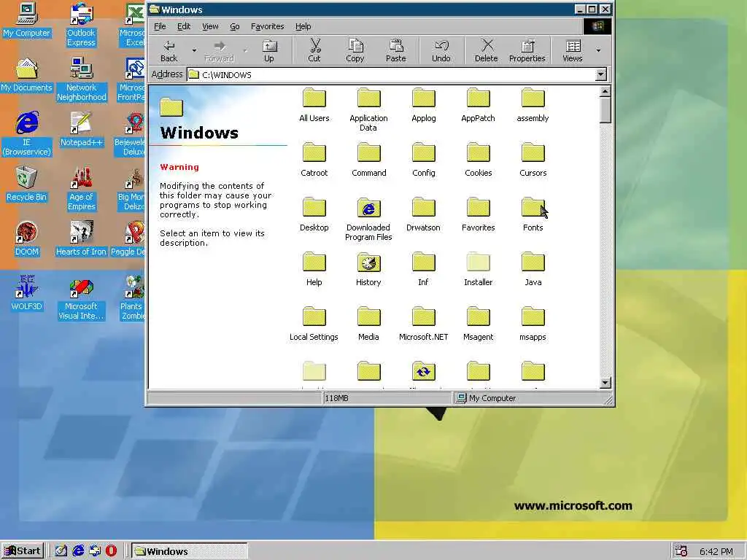The image size is (747, 560).
Task: Select the Application Data folder
Action: pyautogui.click(x=368, y=110)
